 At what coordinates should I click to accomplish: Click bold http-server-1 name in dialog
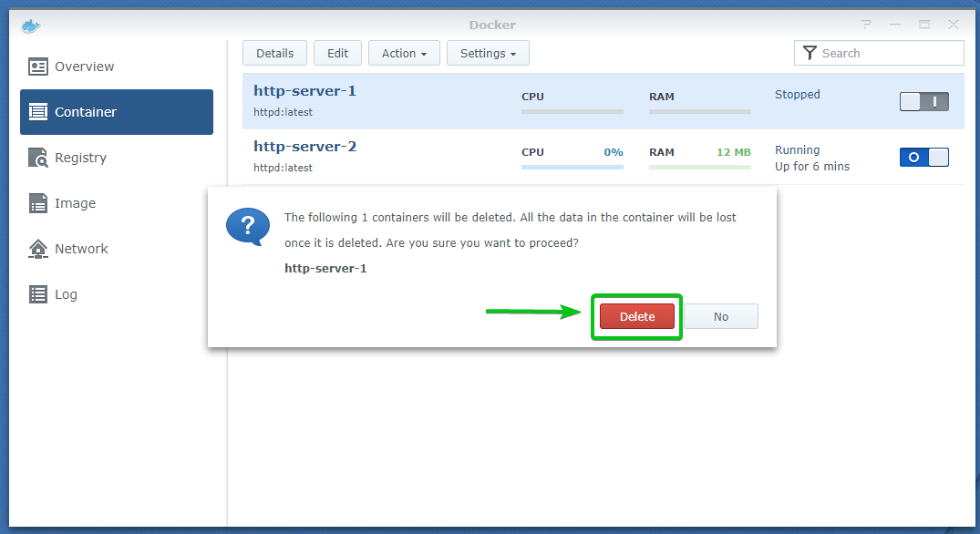point(325,268)
